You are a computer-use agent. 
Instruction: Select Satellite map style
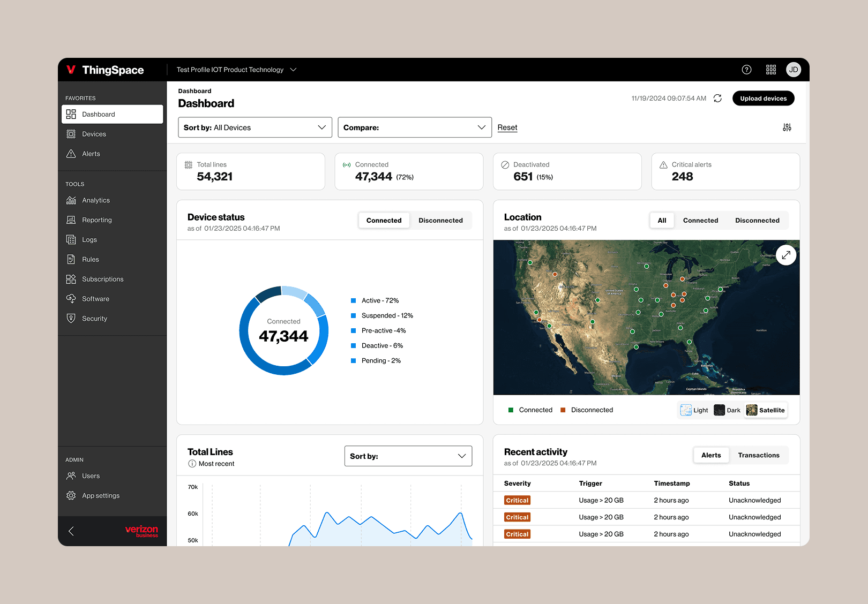[766, 410]
